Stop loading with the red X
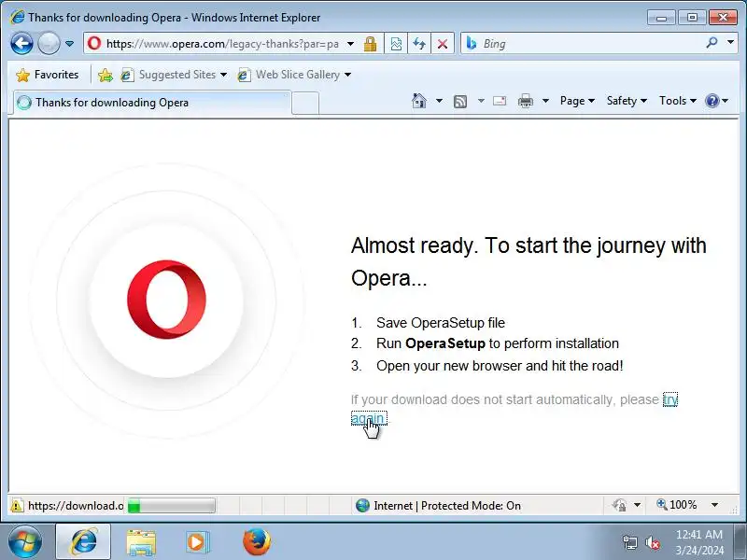 [x=443, y=44]
